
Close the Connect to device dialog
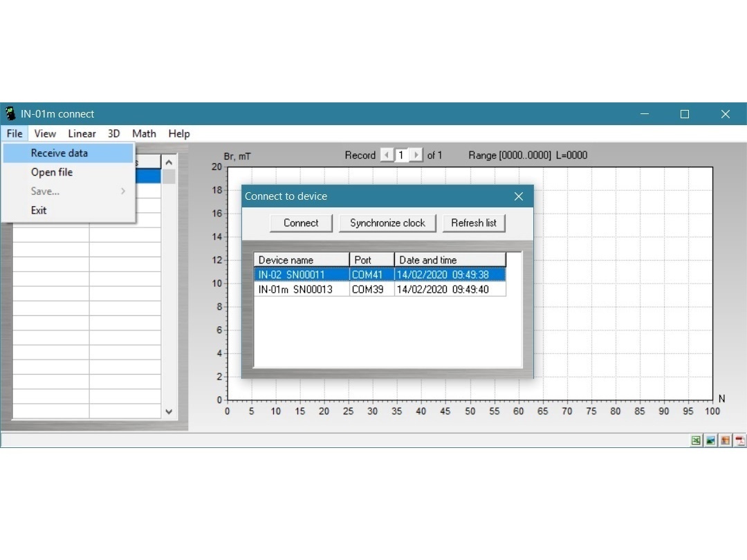(x=519, y=196)
